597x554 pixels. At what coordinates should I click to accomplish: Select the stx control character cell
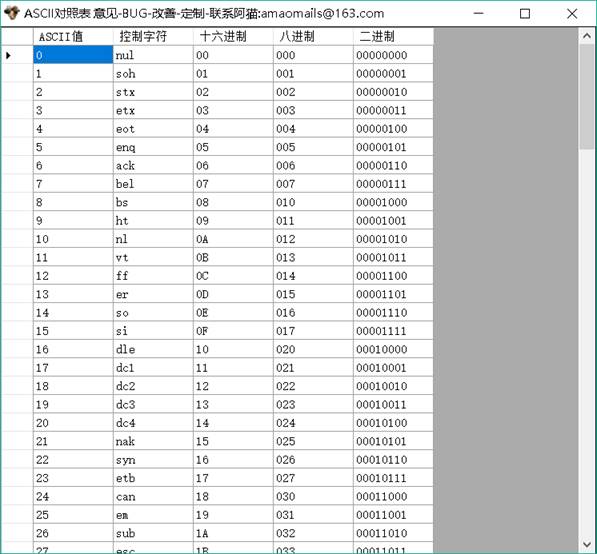[x=153, y=91]
